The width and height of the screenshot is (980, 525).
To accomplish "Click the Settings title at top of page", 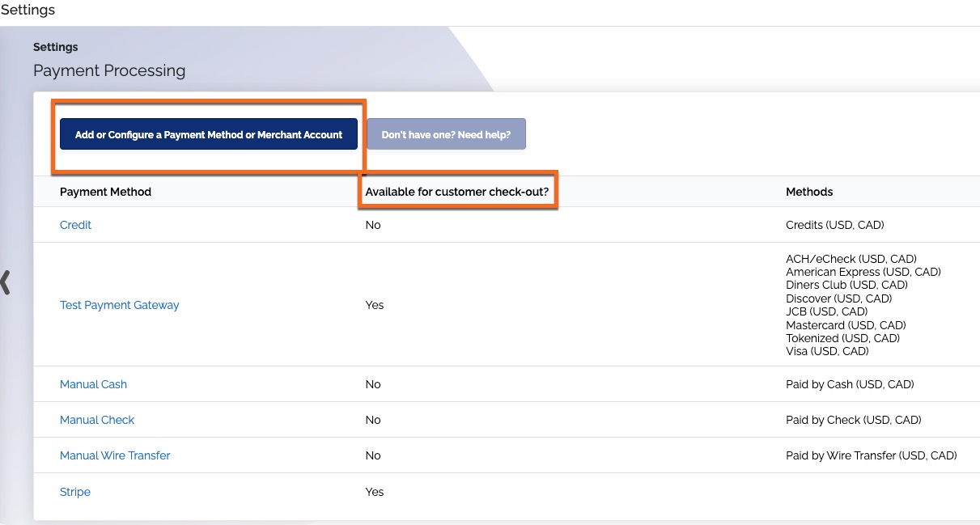I will pos(28,10).
